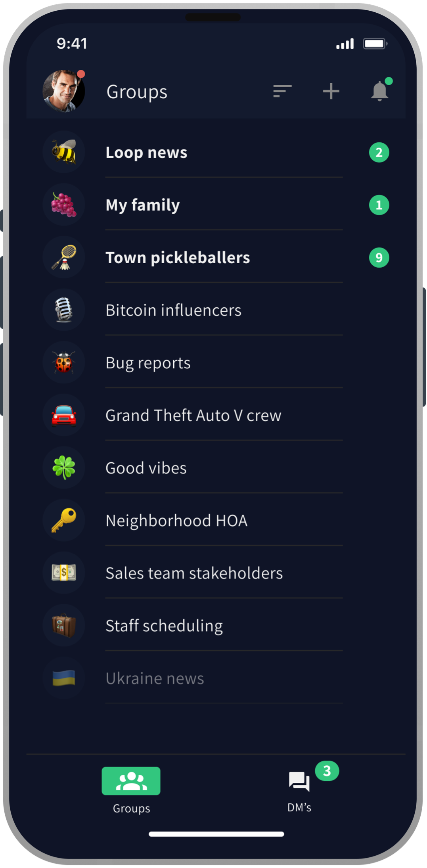
Task: Tap the profile avatar photo
Action: click(x=63, y=91)
